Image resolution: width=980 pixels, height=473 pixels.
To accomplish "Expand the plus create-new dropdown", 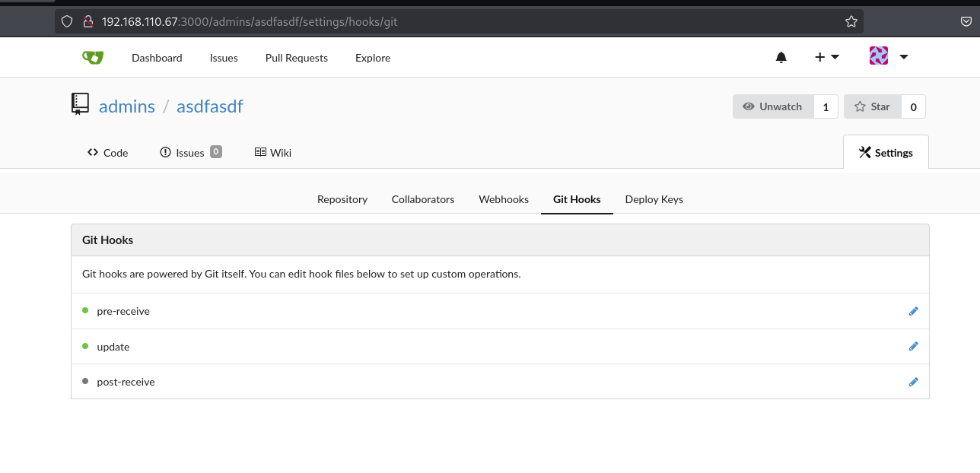I will [826, 57].
